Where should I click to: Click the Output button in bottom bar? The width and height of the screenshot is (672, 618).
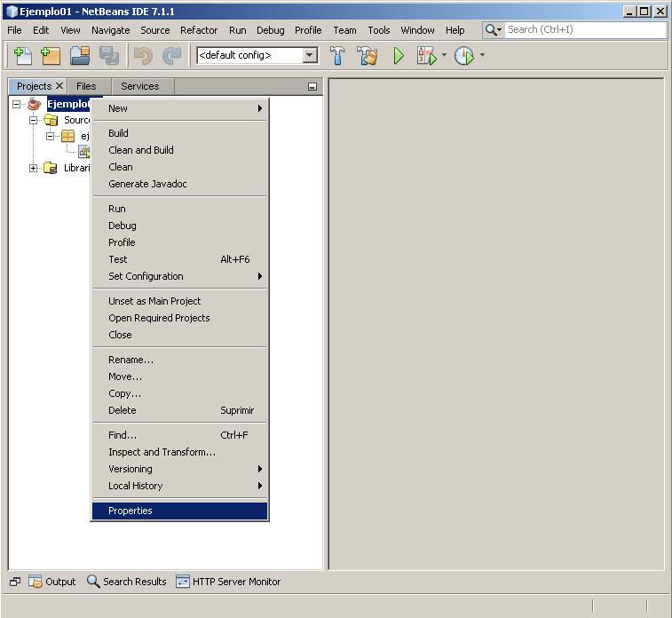52,582
